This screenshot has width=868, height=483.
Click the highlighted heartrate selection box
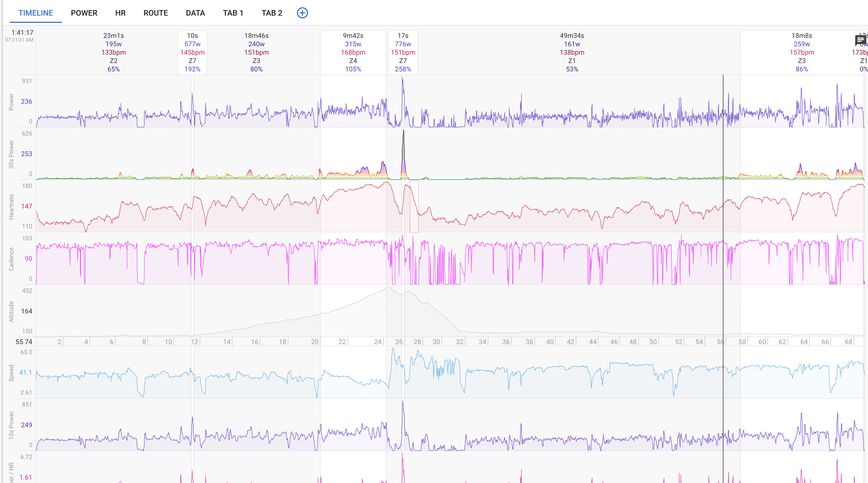pyautogui.click(x=414, y=206)
